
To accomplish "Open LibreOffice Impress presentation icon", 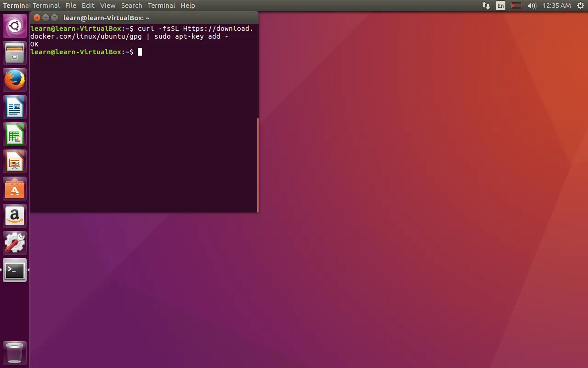I will pyautogui.click(x=15, y=161).
